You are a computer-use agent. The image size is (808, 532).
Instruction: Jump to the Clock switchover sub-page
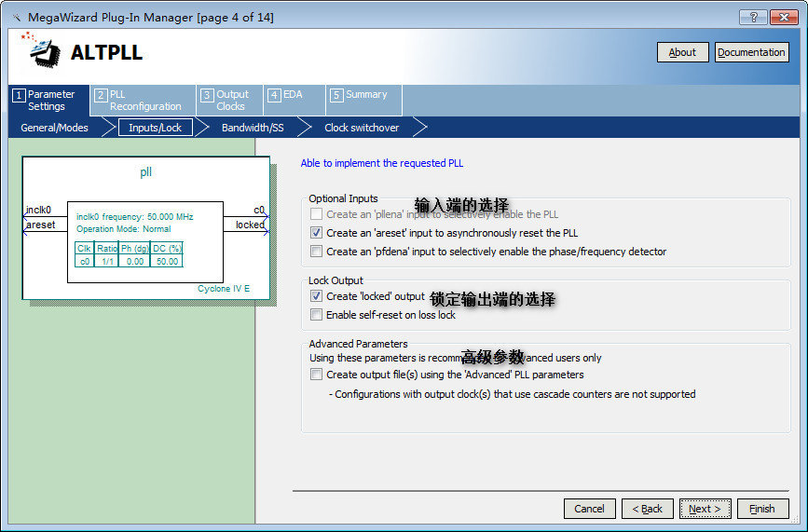tap(362, 128)
